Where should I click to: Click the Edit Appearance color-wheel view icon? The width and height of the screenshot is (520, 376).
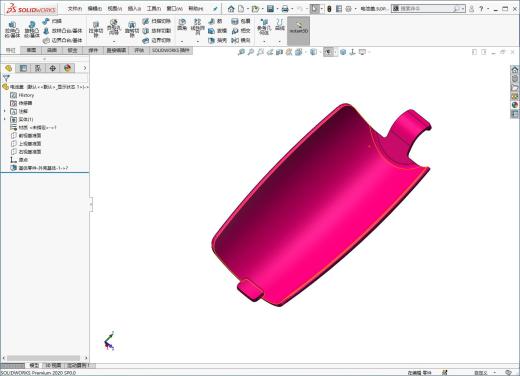coord(343,52)
